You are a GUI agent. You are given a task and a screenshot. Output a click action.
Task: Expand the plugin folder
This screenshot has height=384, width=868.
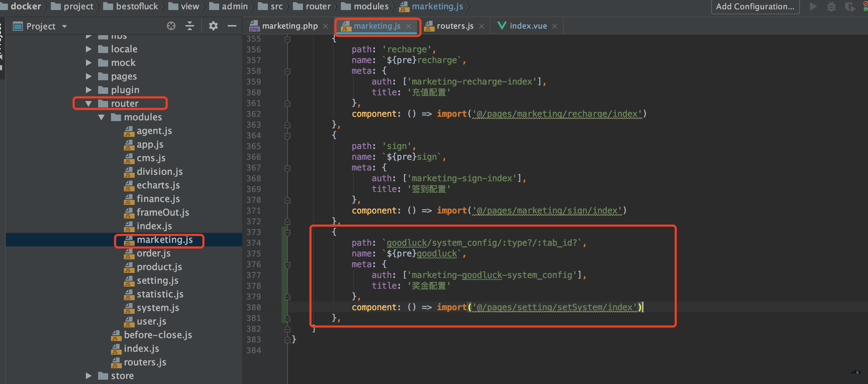coord(88,90)
